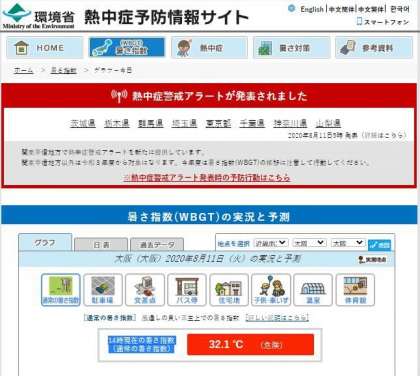Open the heat alert prevention actions link
Viewport: 420px width, 376px height.
[207, 178]
